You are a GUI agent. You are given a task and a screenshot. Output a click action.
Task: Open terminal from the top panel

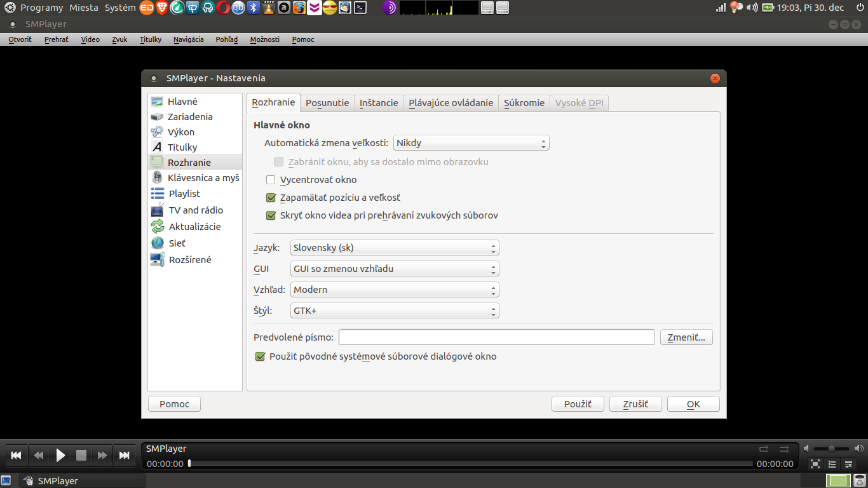tap(360, 8)
